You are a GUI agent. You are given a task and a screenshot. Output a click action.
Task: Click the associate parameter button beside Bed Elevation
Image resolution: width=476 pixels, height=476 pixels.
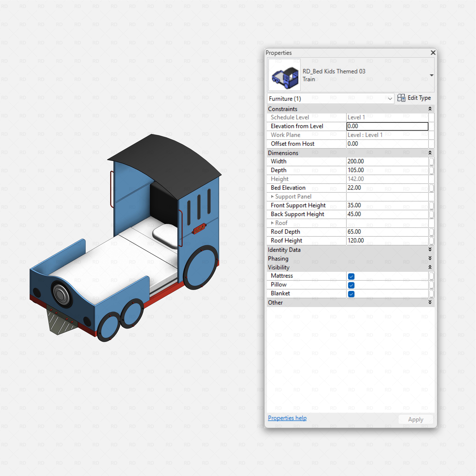tap(431, 188)
